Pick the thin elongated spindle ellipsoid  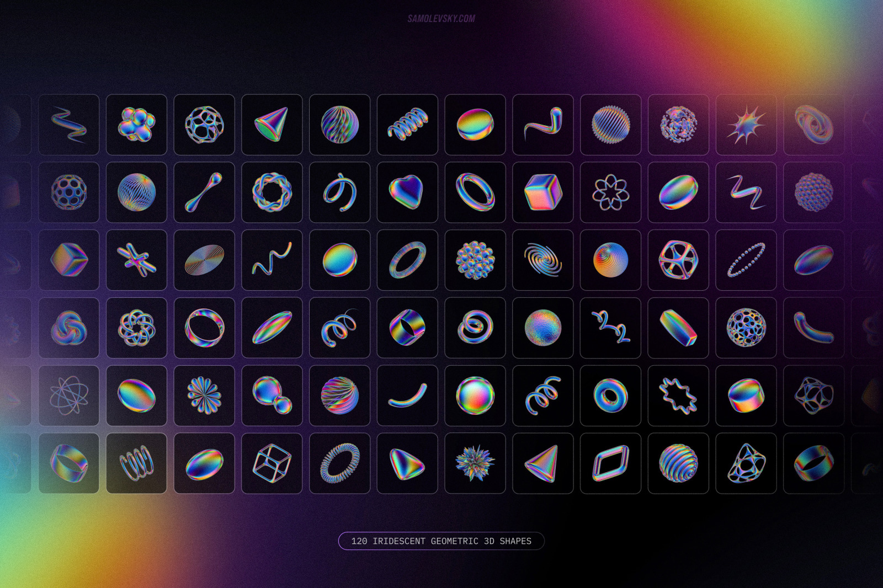pyautogui.click(x=272, y=328)
